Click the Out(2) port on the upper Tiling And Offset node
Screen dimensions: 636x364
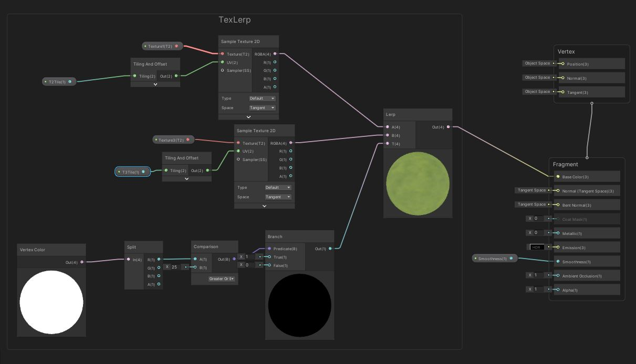click(175, 76)
